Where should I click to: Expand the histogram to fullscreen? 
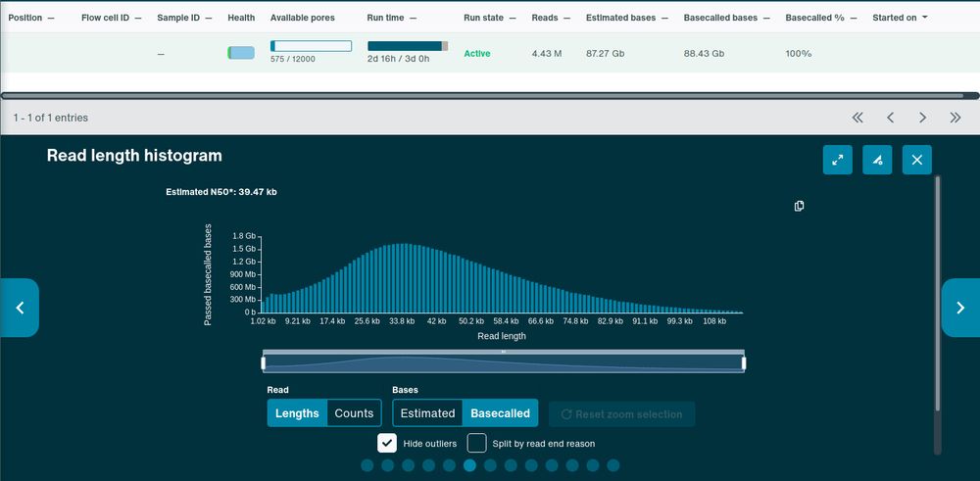(x=838, y=160)
